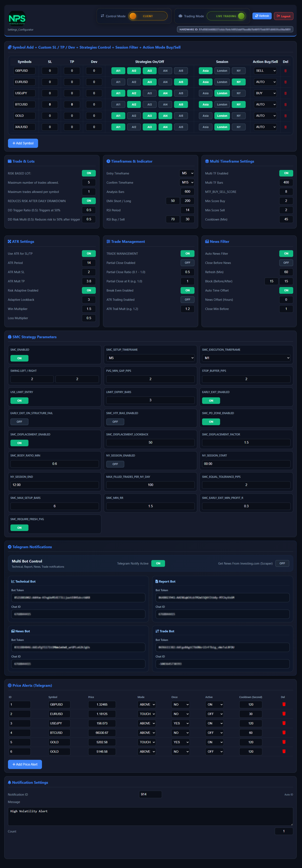The image size is (302, 868).
Task: Click the ATR Settings section icon
Action: 9,242
